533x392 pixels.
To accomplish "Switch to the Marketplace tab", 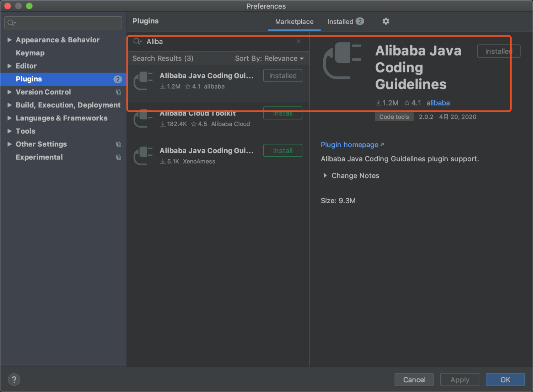I will pos(294,22).
